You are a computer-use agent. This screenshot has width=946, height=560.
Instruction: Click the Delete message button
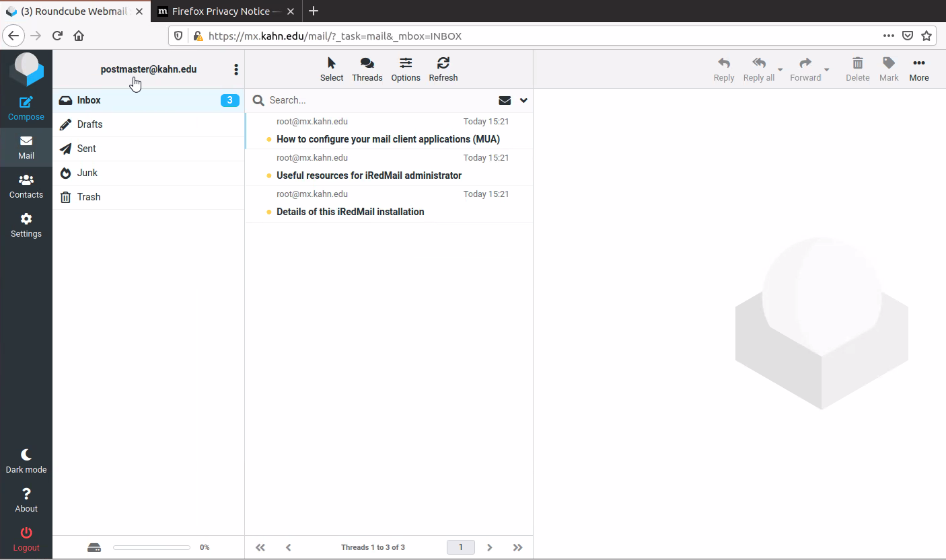pyautogui.click(x=858, y=69)
